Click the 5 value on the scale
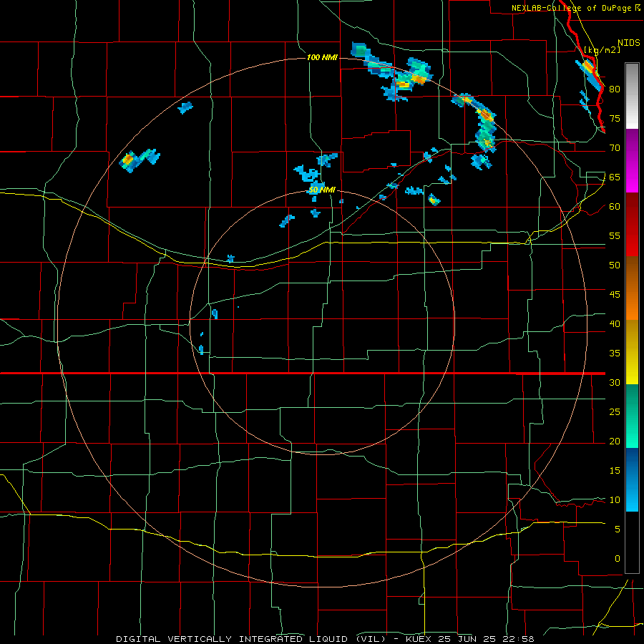The width and height of the screenshot is (644, 644). pos(618,529)
